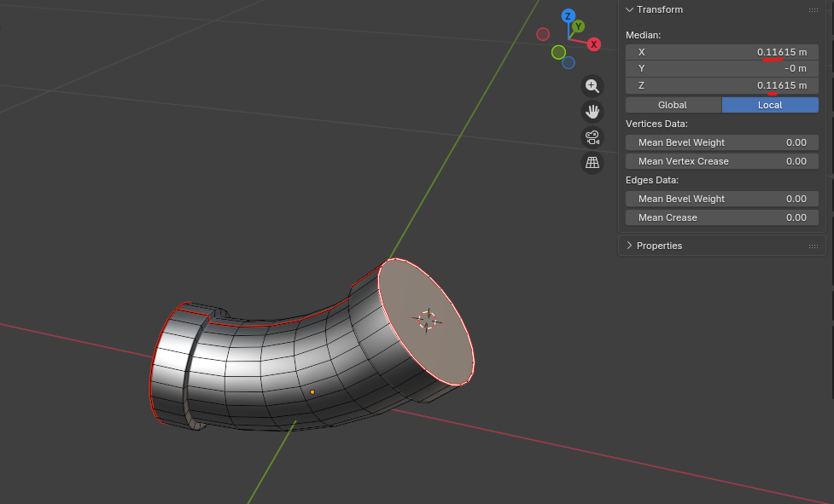This screenshot has height=504, width=834.
Task: Click the hollow red negative X gizmo circle
Action: point(543,34)
